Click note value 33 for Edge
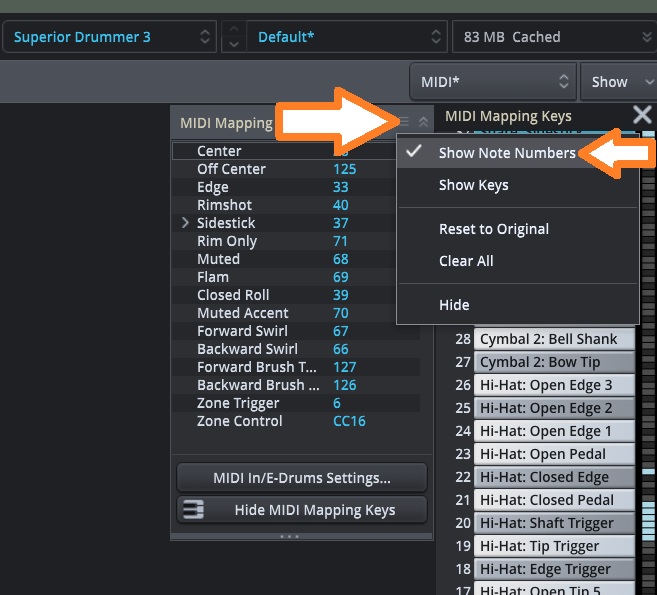This screenshot has width=657, height=595. 340,187
